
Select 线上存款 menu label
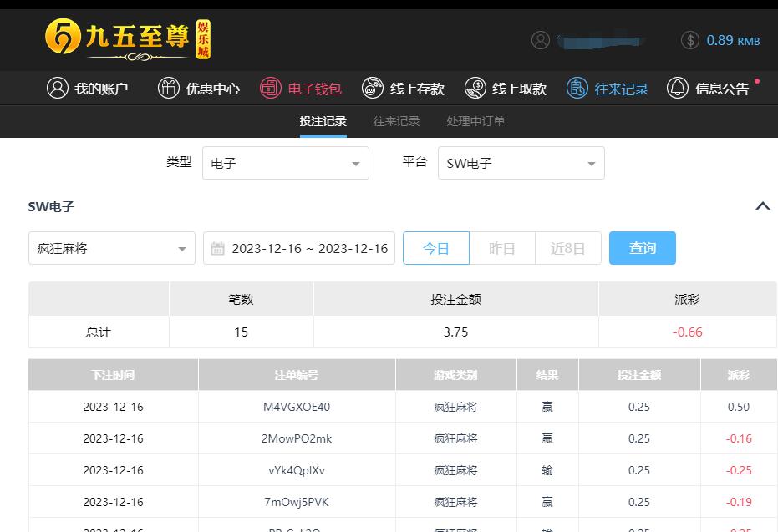pos(417,89)
